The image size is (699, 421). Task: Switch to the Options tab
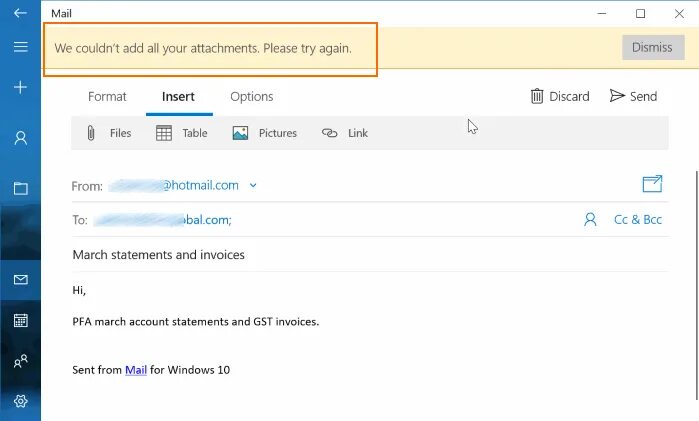tap(251, 96)
